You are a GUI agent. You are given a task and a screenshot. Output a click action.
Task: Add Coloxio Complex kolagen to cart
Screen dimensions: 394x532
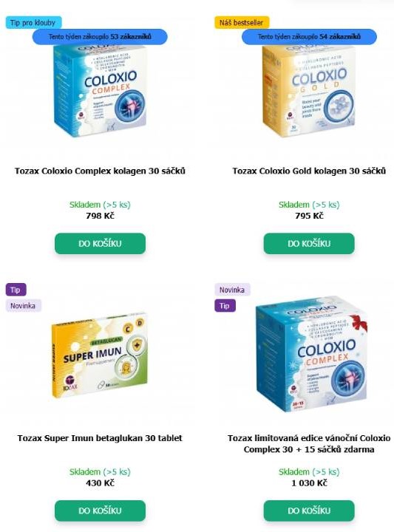[x=100, y=243]
